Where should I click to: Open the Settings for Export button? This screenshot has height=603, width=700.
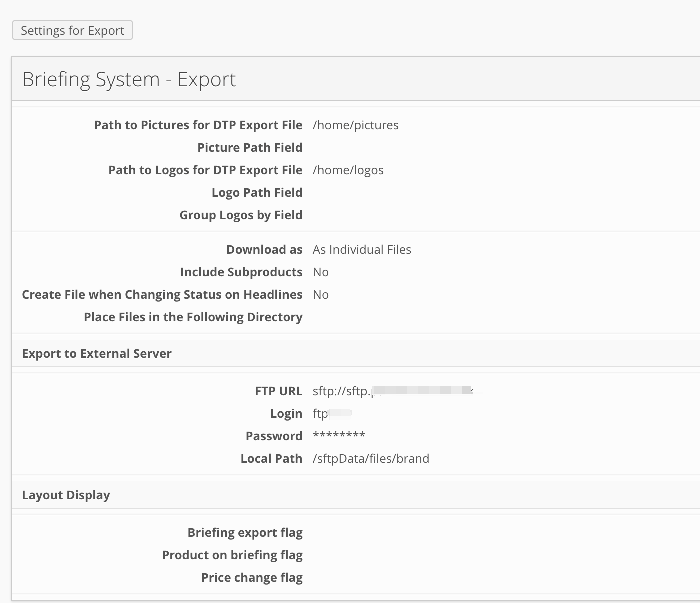tap(72, 30)
